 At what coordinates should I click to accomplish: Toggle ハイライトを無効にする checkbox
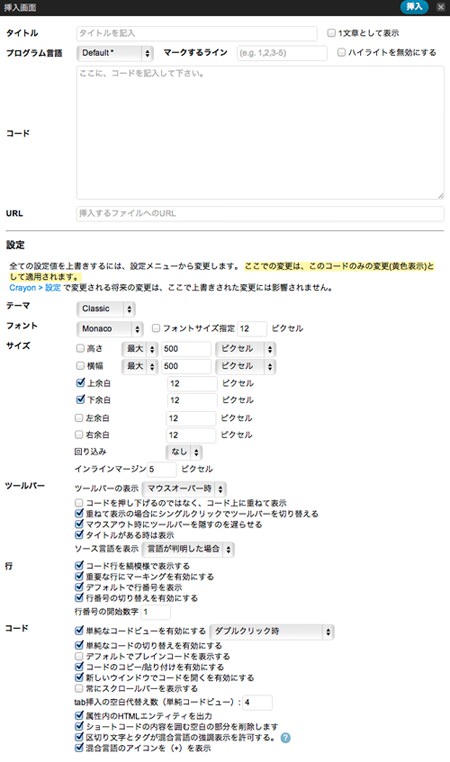coord(341,52)
